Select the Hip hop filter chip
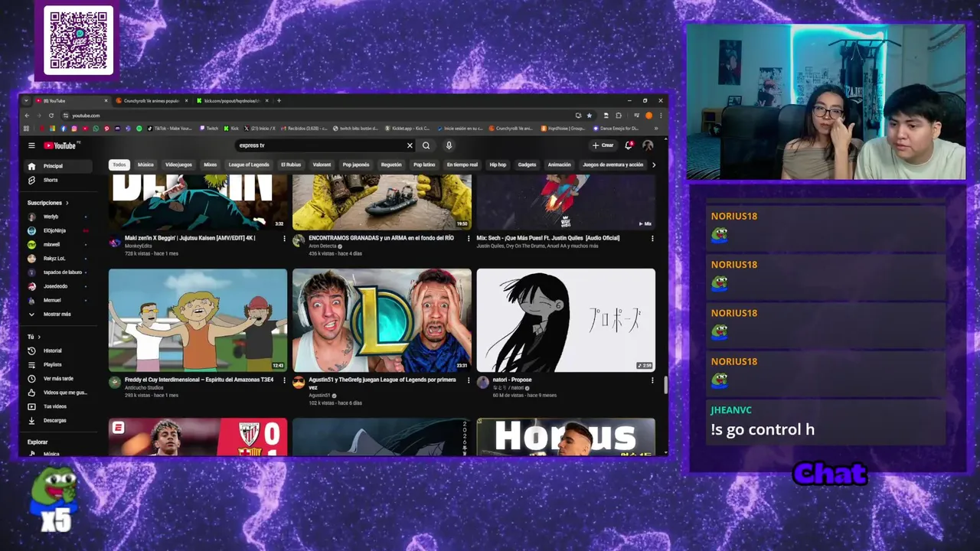 click(x=498, y=165)
